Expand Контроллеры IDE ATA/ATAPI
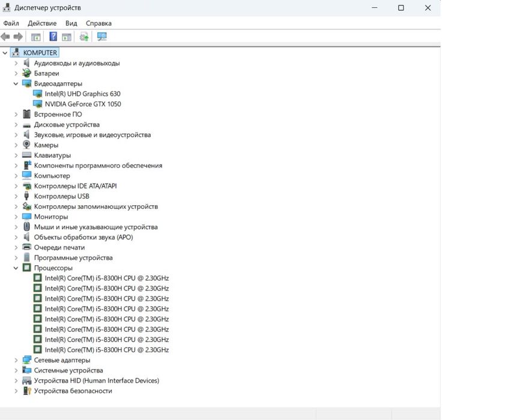 16,186
